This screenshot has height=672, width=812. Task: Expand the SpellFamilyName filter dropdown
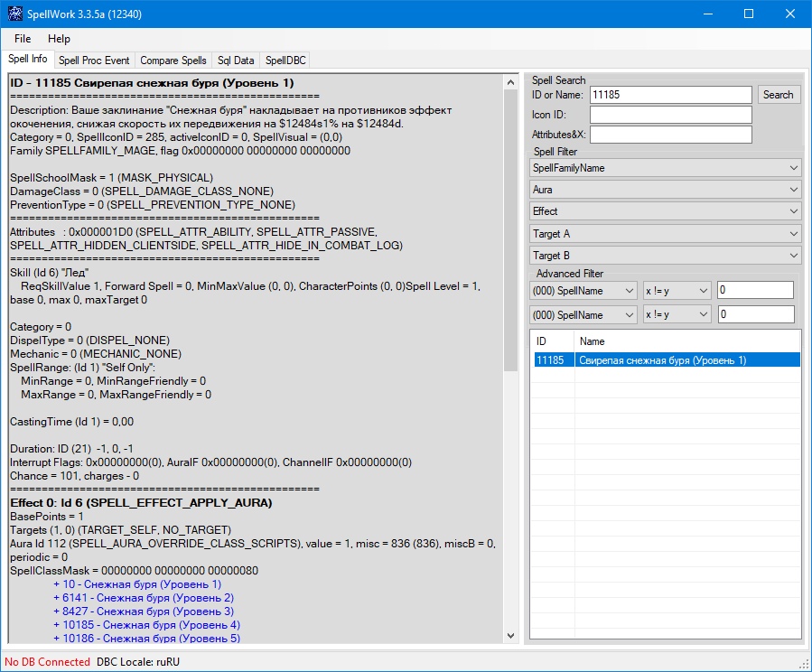point(666,168)
